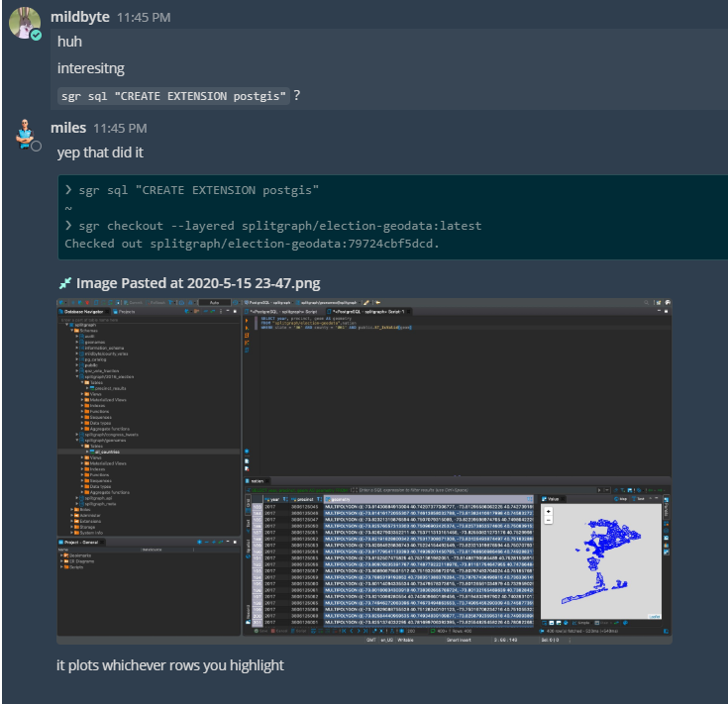
Task: Click the username miles
Action: [68, 128]
